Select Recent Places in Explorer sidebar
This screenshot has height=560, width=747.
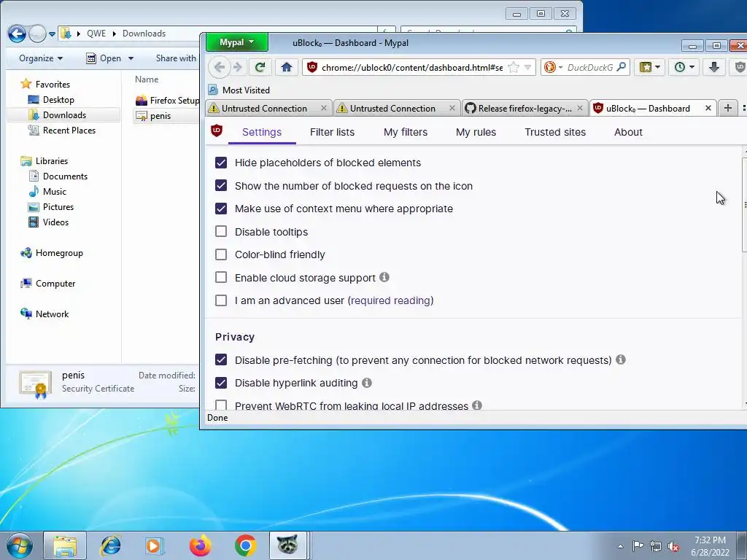point(69,130)
